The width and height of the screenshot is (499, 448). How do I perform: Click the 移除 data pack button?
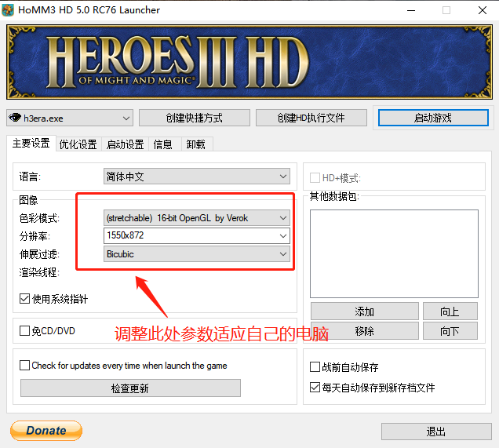pyautogui.click(x=364, y=331)
